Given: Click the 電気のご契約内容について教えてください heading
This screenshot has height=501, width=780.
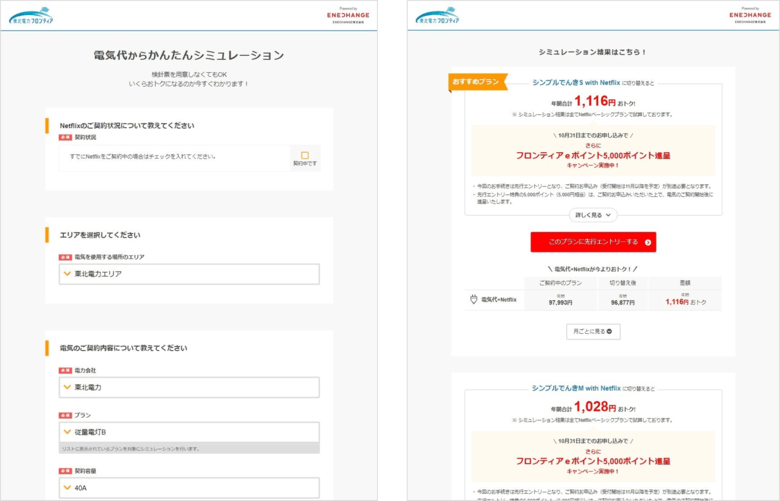Looking at the screenshot, I should (123, 348).
